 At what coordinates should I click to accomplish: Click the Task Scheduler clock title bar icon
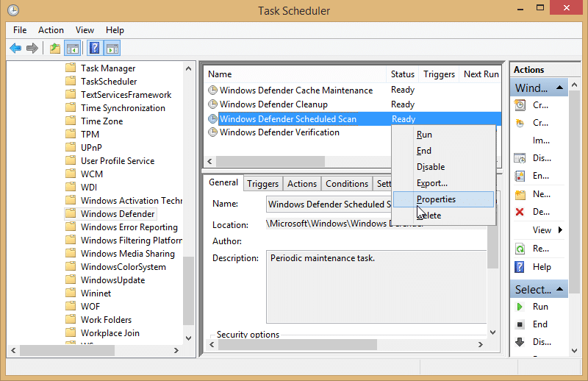click(x=13, y=10)
